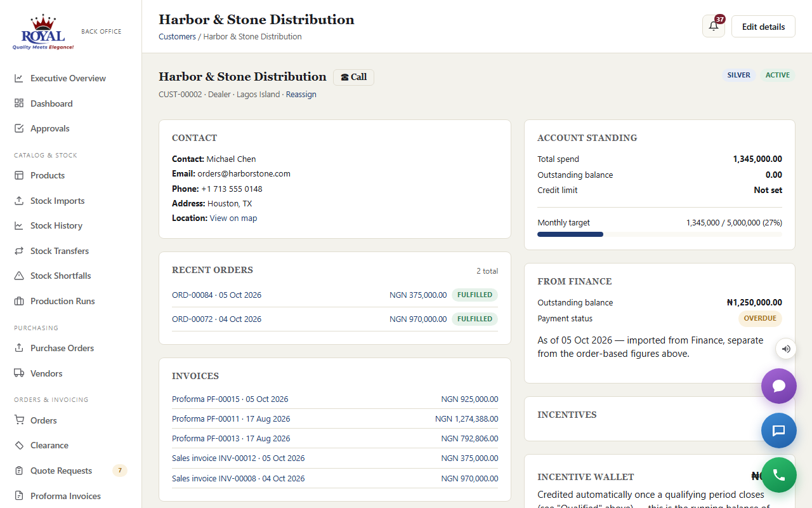The height and width of the screenshot is (508, 812).
Task: Click the SILVER tier badge
Action: click(738, 75)
